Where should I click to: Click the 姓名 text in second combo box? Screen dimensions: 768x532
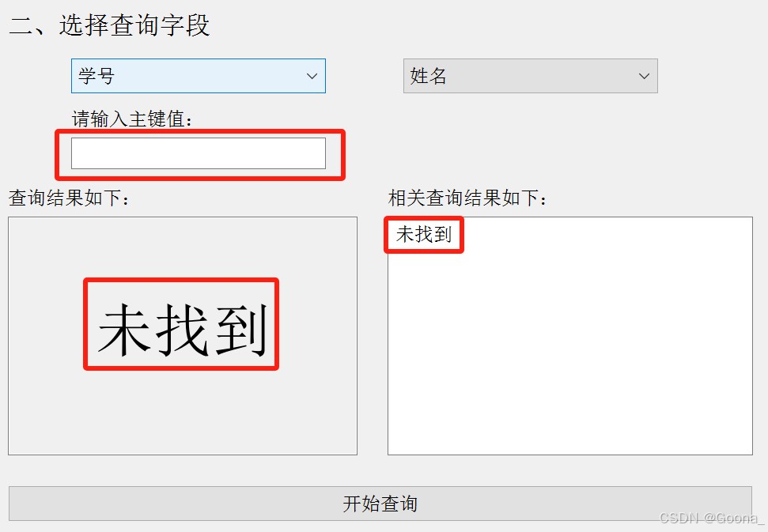pos(428,77)
